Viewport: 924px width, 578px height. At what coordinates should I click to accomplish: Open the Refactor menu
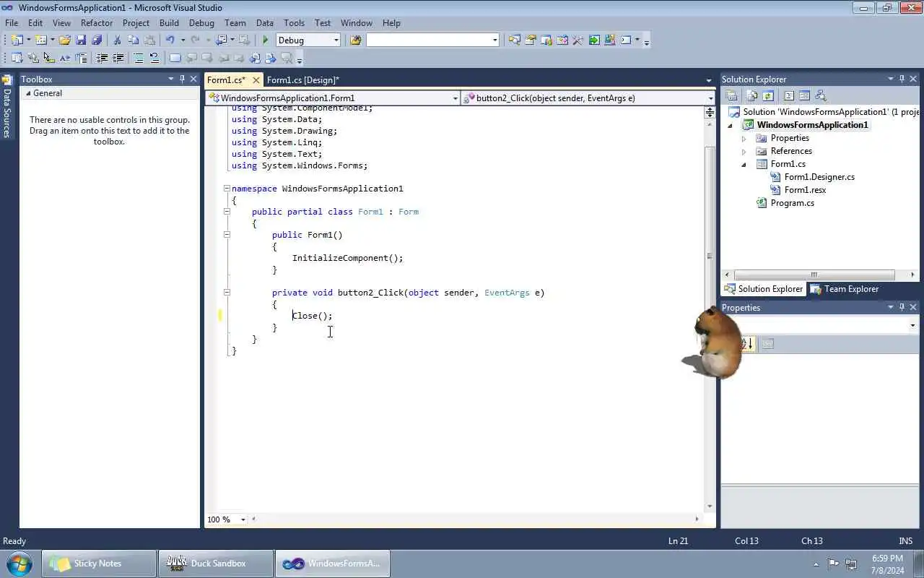point(97,23)
